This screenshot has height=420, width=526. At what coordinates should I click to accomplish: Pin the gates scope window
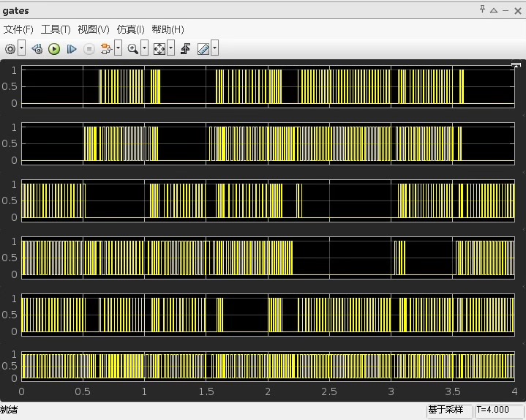coord(482,10)
